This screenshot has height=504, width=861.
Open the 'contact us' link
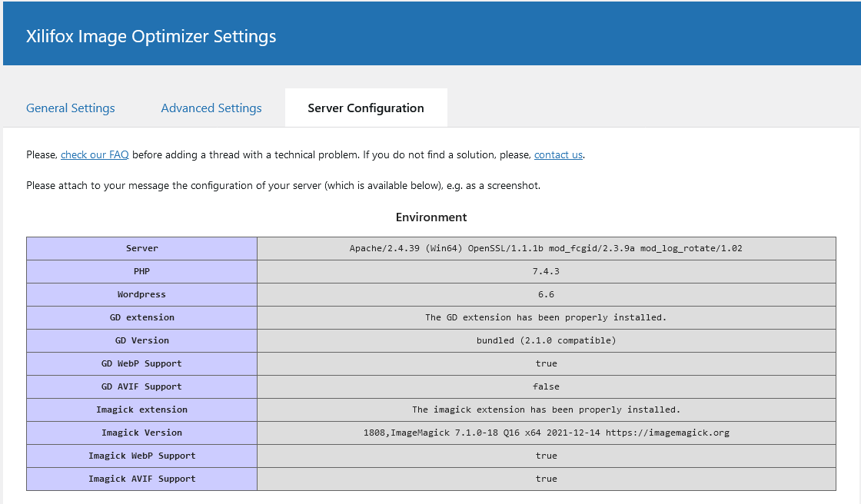(558, 155)
